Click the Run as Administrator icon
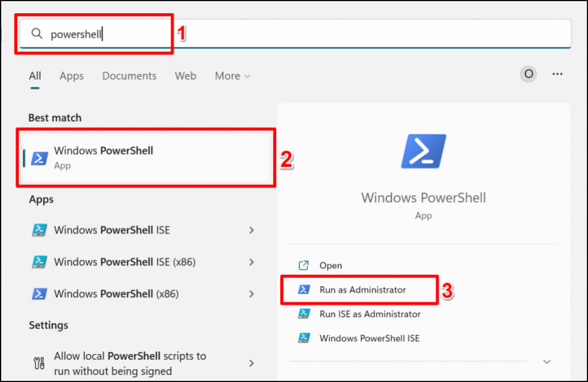Screen dimensions: 588x382 pyautogui.click(x=304, y=290)
